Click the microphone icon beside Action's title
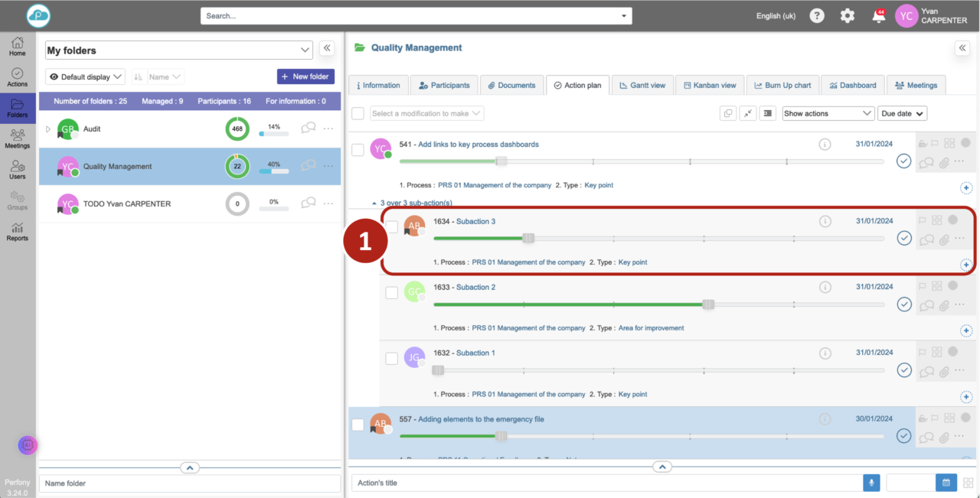 coord(871,483)
